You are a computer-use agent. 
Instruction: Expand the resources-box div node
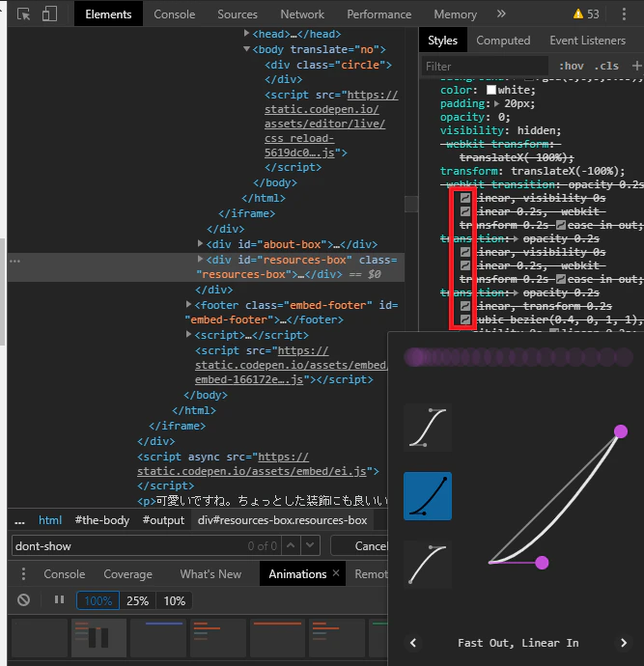point(200,259)
